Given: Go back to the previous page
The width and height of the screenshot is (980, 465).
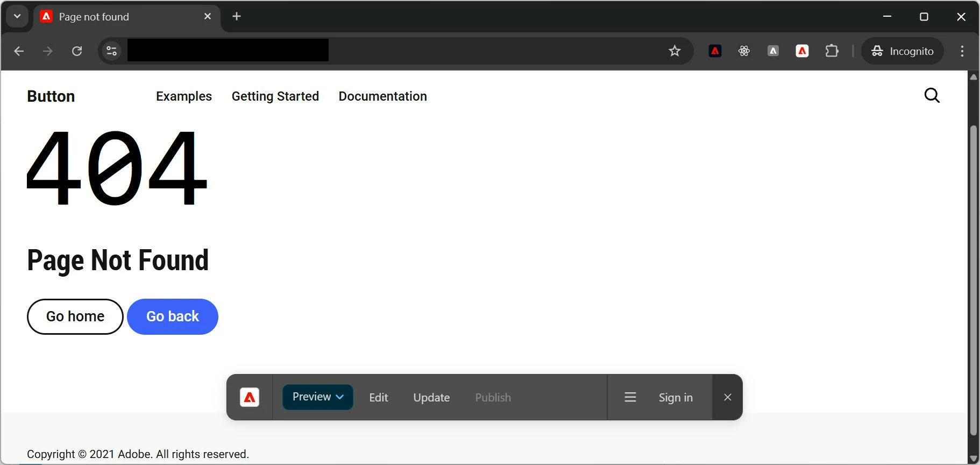Looking at the screenshot, I should [x=19, y=51].
